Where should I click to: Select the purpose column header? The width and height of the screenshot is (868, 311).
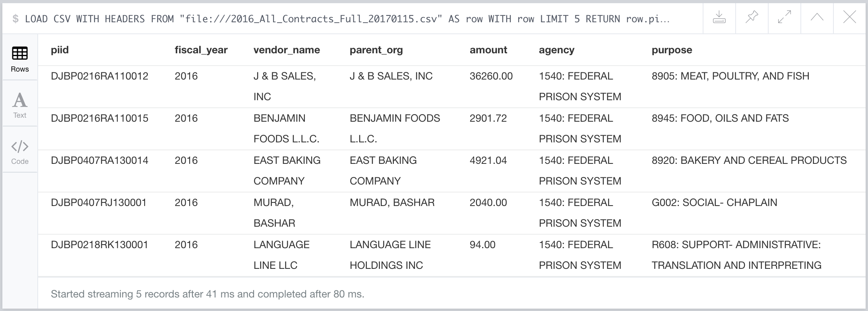pyautogui.click(x=672, y=51)
